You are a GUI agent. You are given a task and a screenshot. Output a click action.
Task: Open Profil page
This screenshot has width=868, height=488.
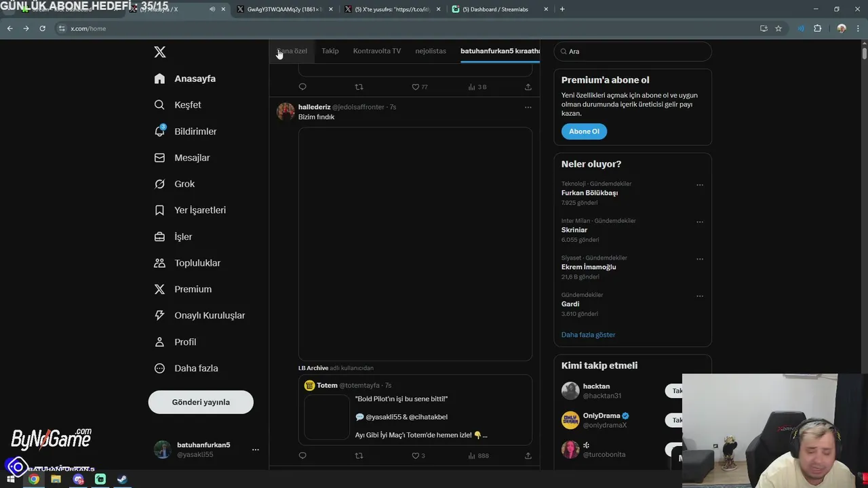pos(175,342)
